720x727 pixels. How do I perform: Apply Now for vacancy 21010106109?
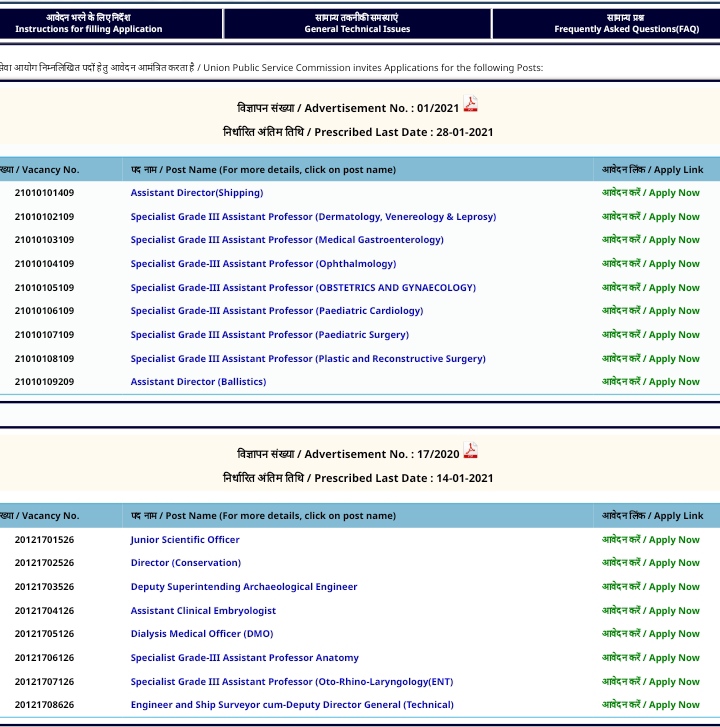(x=651, y=311)
